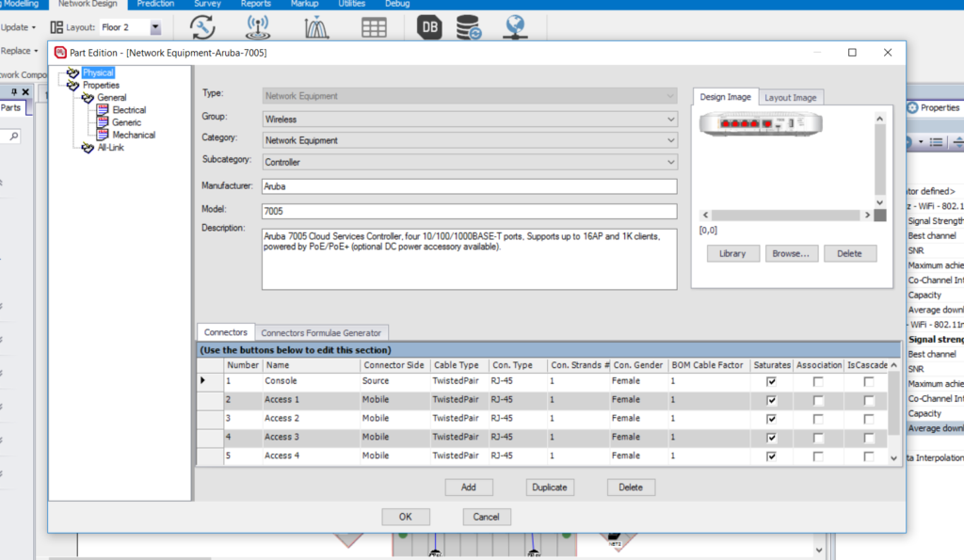Click the radiation pattern toolbar icon

click(316, 27)
